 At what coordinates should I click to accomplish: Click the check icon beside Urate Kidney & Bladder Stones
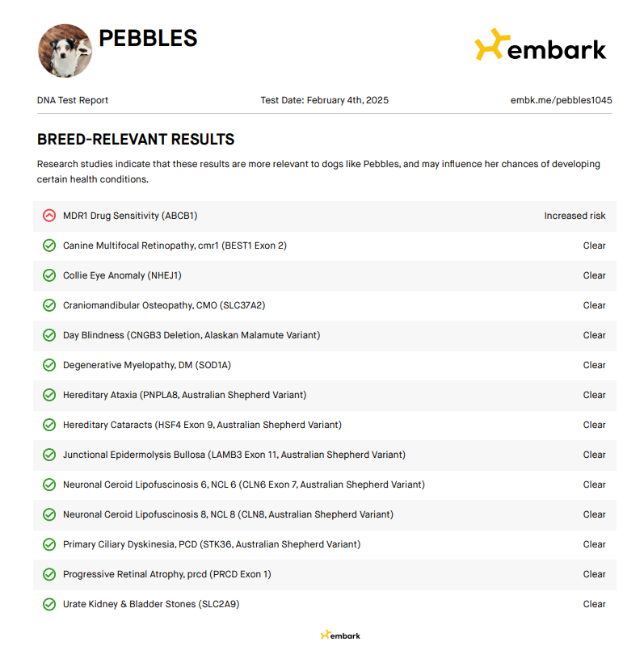click(x=49, y=604)
